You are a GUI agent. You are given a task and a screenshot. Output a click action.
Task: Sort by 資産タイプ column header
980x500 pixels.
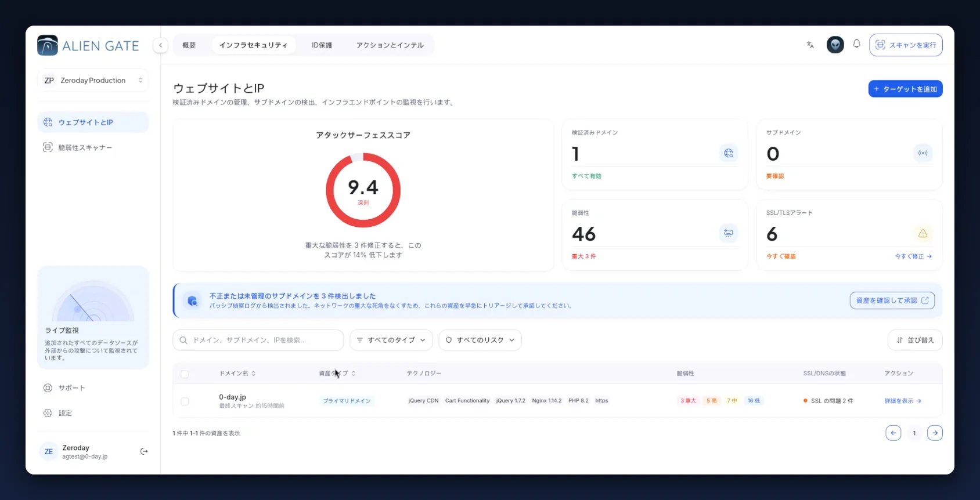[337, 373]
